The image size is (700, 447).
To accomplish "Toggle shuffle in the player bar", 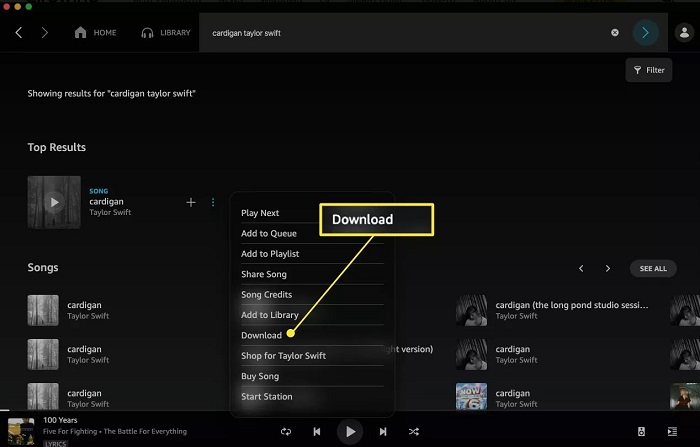I will (414, 432).
